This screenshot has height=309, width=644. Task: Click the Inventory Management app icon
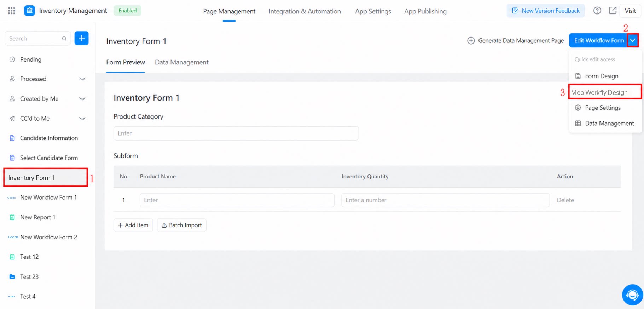[29, 11]
